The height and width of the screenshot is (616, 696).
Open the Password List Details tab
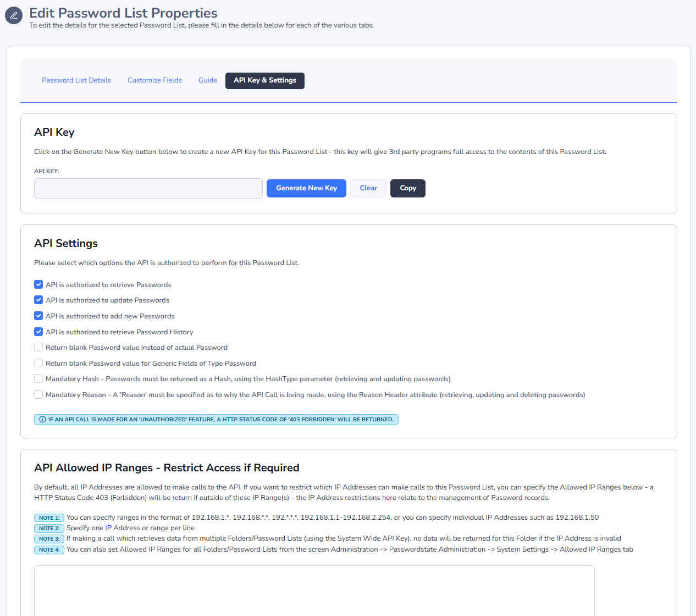(x=76, y=80)
